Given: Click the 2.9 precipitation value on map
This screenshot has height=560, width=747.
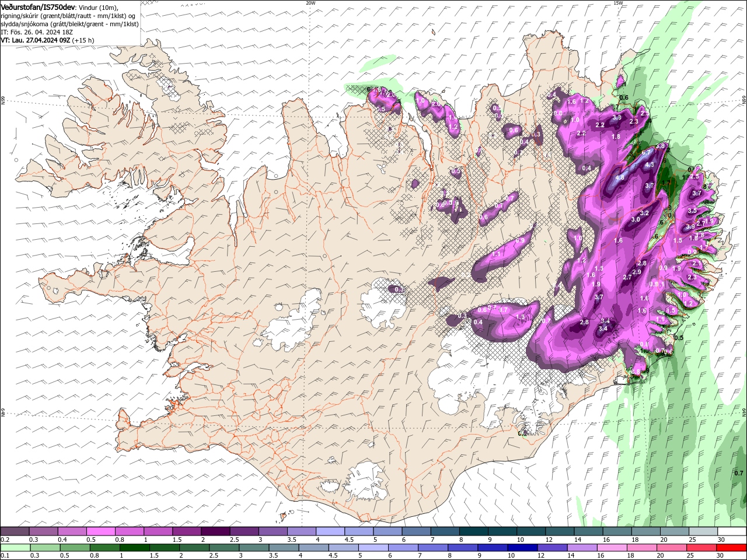Looking at the screenshot, I should click(x=637, y=272).
